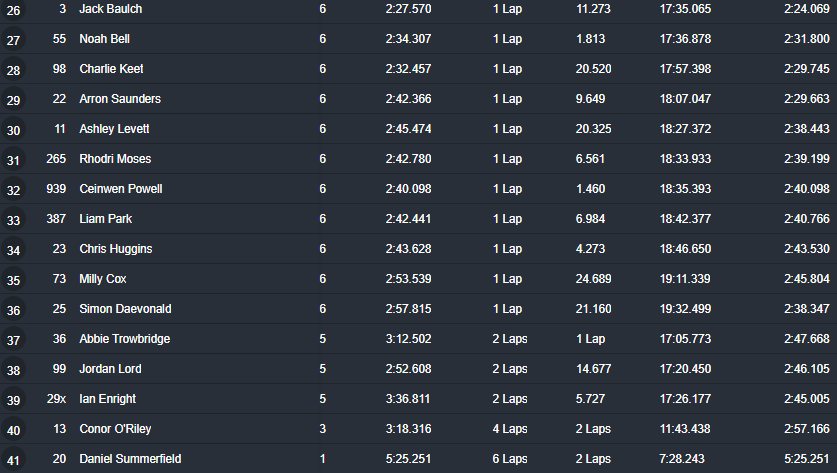Click position circle 27 next to Noah Bell

tap(13, 40)
